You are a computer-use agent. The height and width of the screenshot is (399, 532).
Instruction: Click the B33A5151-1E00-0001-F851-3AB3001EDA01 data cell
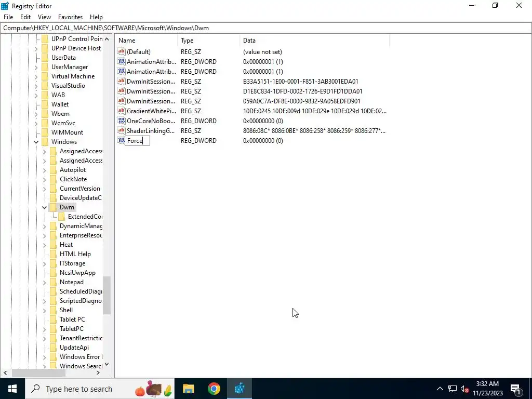301,82
